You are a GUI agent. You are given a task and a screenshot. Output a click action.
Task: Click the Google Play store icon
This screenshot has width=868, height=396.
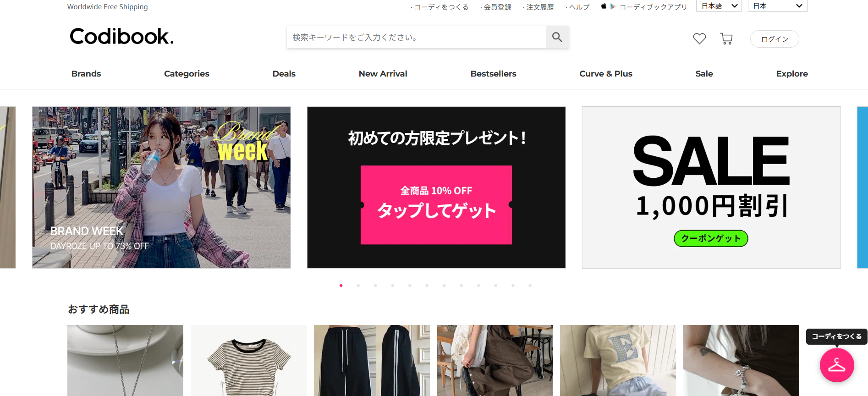tap(613, 6)
